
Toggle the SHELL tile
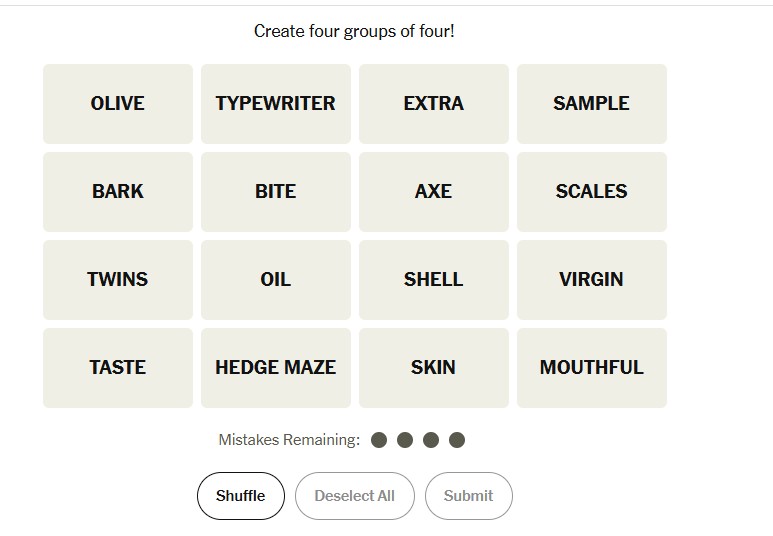(x=434, y=280)
